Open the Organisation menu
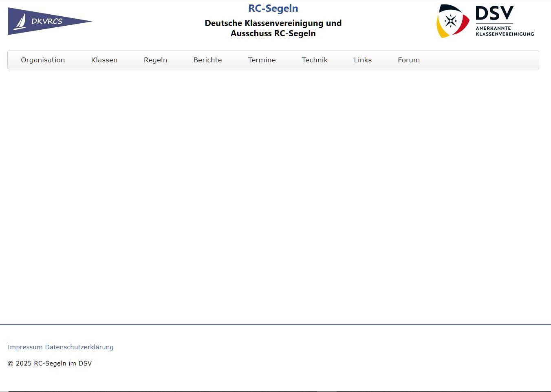 tap(43, 60)
